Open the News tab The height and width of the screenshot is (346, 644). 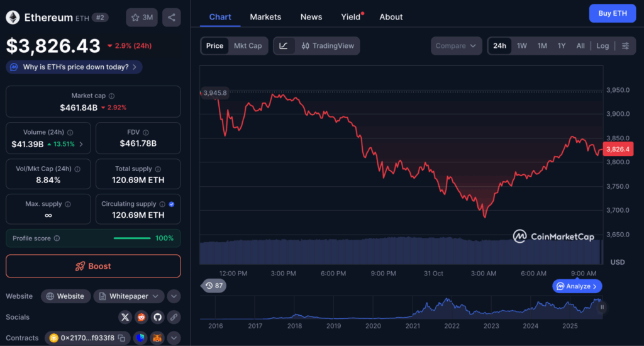[311, 17]
